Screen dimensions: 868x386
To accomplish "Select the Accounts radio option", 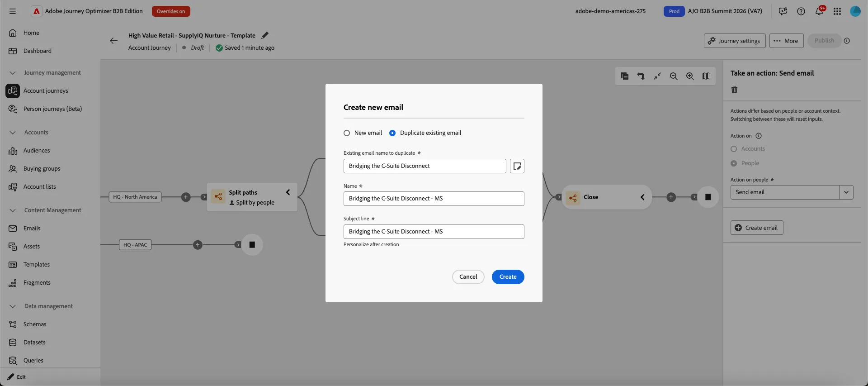I will pos(734,149).
